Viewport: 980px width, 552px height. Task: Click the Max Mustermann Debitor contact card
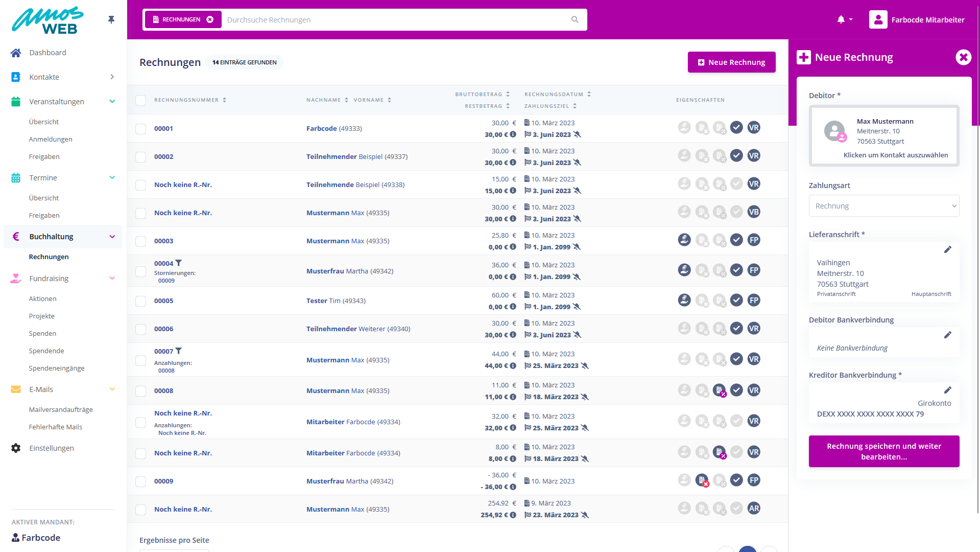point(884,135)
